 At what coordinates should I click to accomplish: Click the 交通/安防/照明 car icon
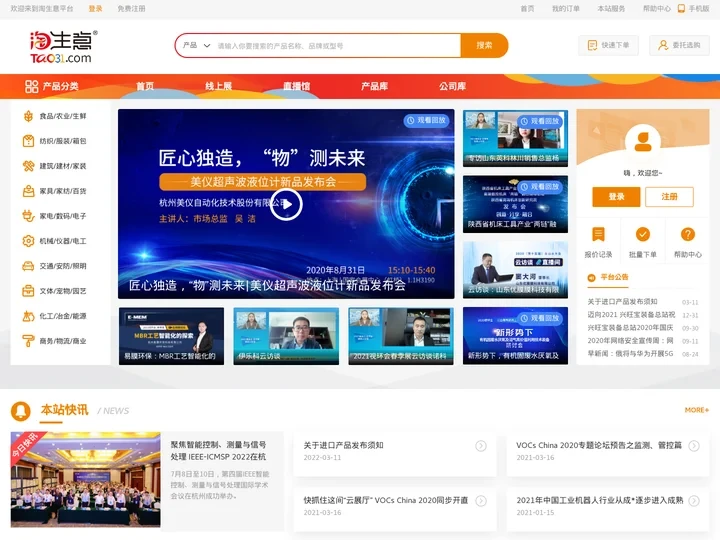tap(28, 266)
